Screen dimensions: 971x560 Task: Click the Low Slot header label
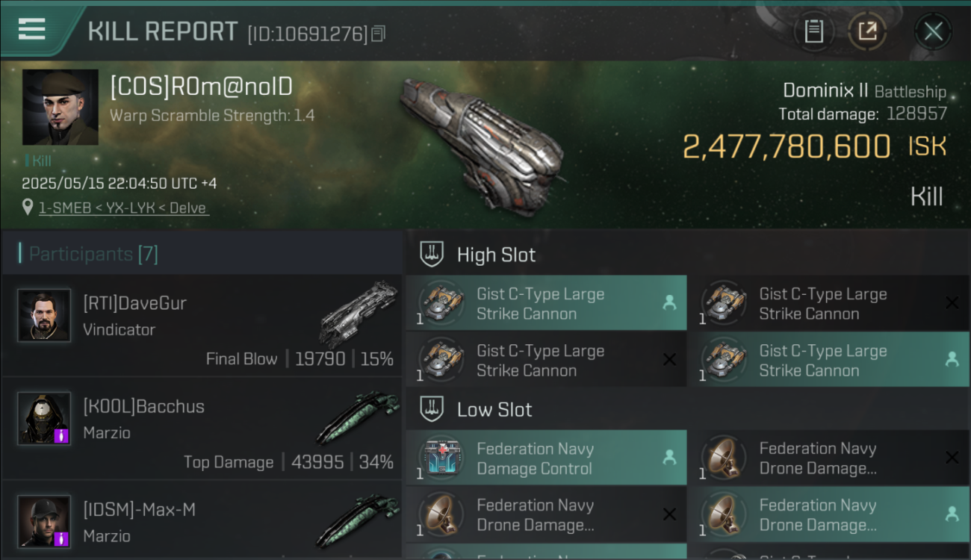[494, 409]
